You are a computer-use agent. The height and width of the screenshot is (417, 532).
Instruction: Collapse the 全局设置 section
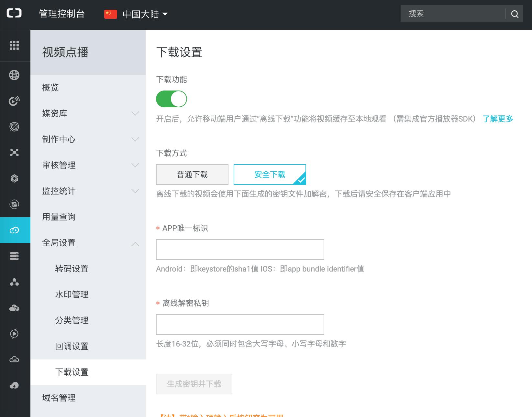point(59,243)
